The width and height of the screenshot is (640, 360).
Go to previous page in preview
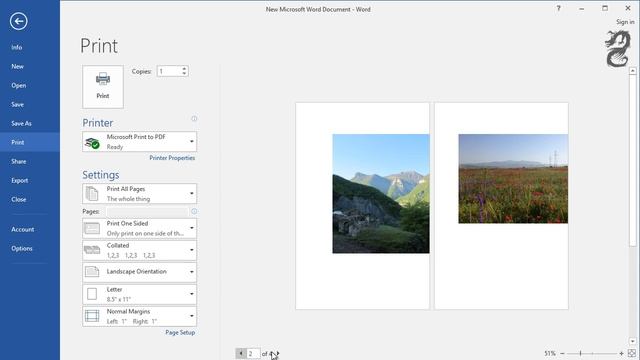(x=241, y=353)
